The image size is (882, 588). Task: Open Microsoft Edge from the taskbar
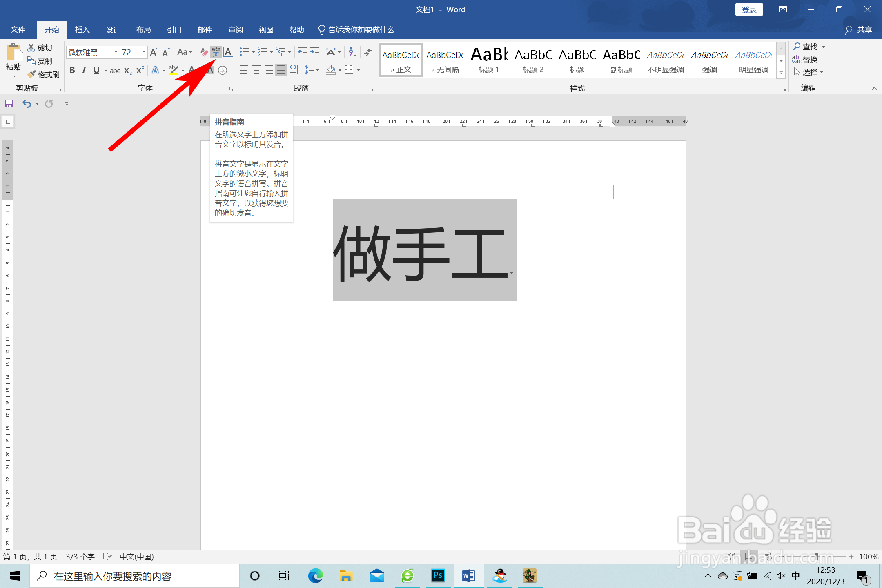pyautogui.click(x=315, y=576)
